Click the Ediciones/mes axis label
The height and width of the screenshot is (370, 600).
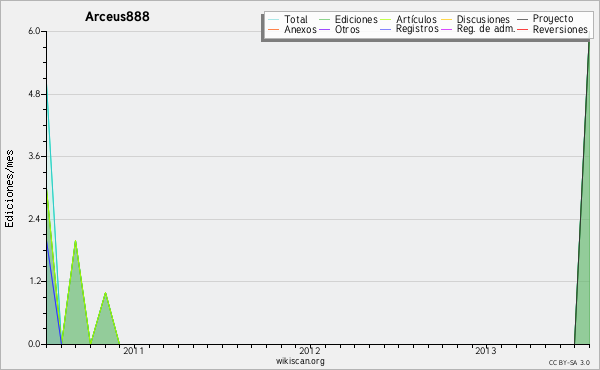(9, 189)
